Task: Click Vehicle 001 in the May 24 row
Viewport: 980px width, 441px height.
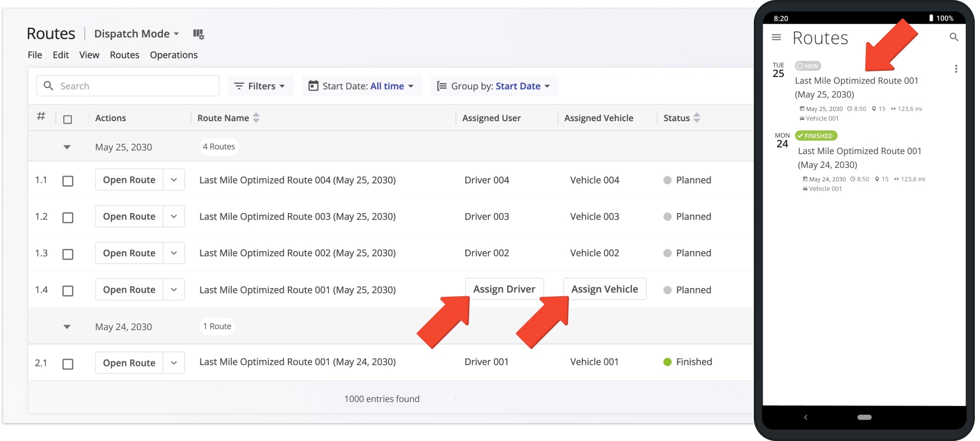Action: click(594, 362)
